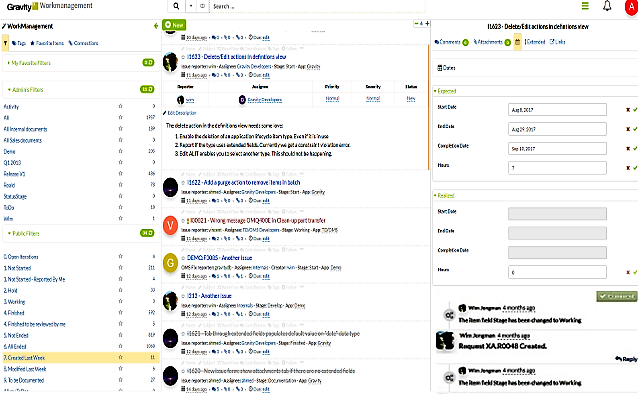Favorite the Demo filter star
The width and height of the screenshot is (638, 394).
120,151
